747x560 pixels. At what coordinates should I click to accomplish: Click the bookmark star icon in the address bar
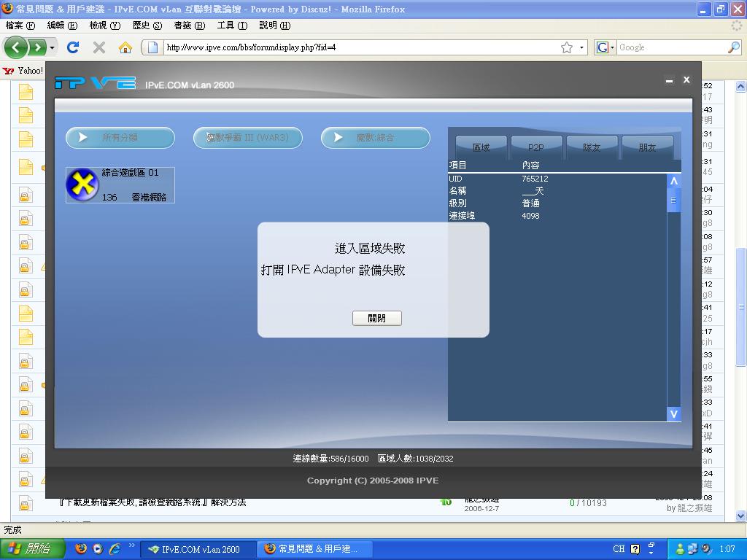point(568,47)
